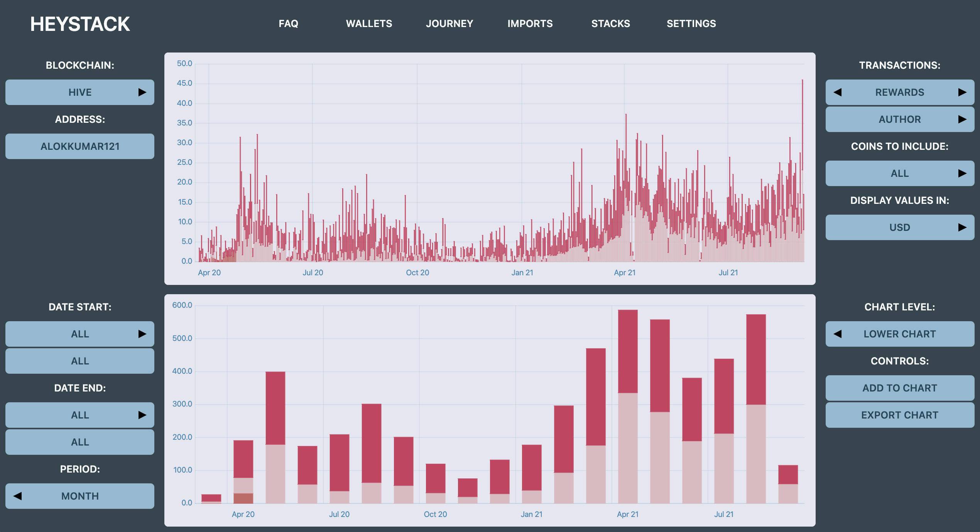
Task: Click the second ALL button under DATE START
Action: tap(80, 361)
